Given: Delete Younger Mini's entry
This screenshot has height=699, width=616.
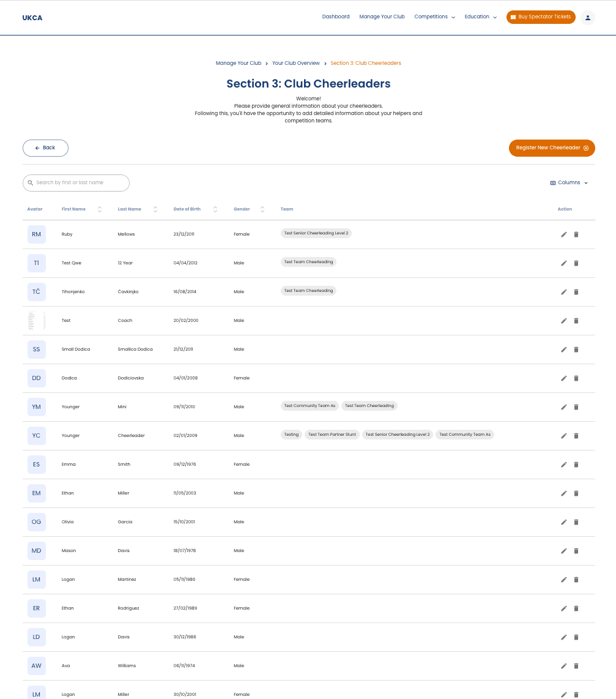Looking at the screenshot, I should [x=576, y=407].
